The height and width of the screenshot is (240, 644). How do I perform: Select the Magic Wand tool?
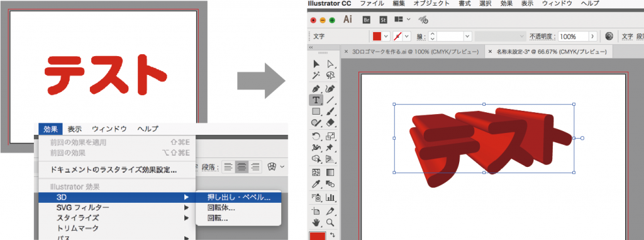tap(316, 75)
